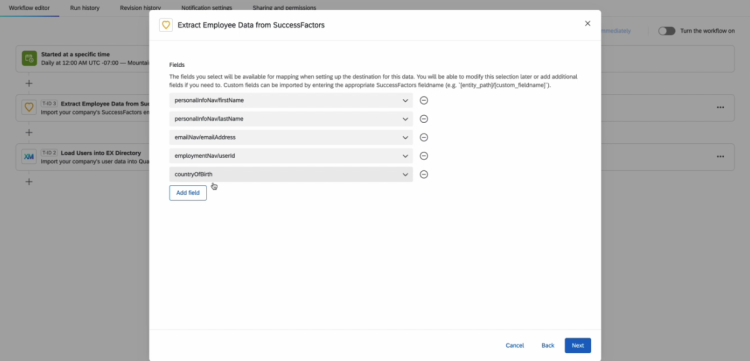Add a step below the Started at a specific time card
Screen dimensions: 750x361
click(x=29, y=83)
